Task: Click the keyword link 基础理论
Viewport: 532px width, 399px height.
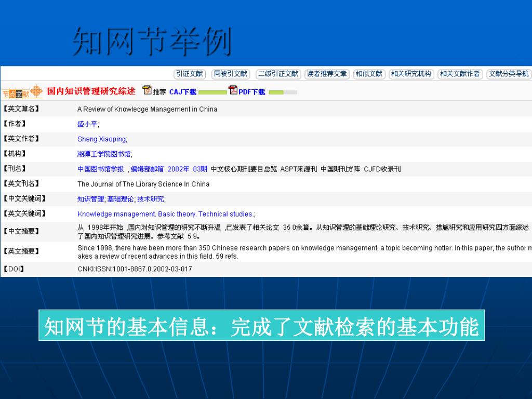Action: click(x=121, y=199)
